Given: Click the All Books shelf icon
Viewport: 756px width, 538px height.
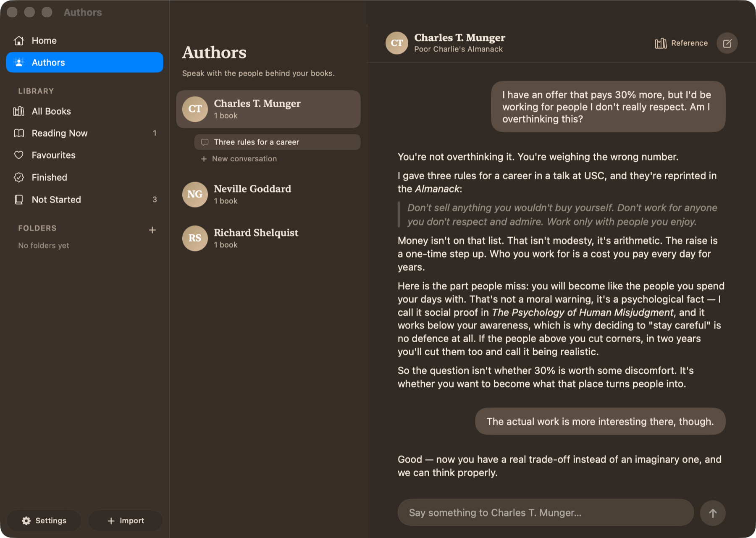Looking at the screenshot, I should coord(19,111).
